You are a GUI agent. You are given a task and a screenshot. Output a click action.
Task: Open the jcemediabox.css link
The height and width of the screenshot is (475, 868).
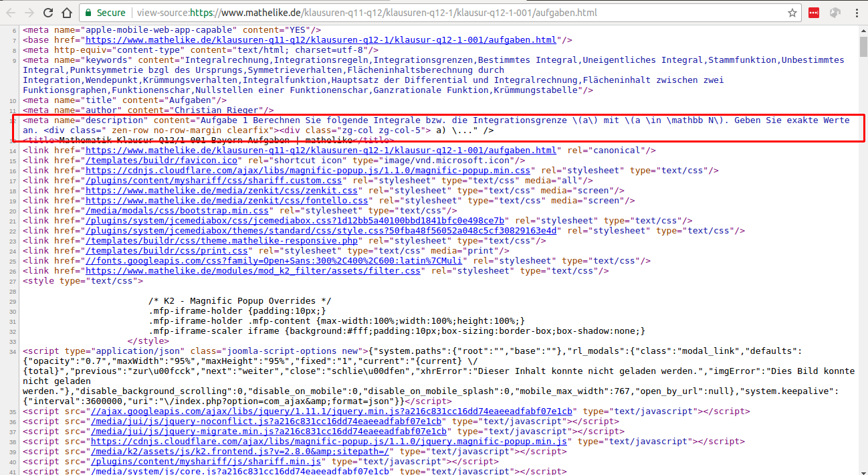coord(295,221)
